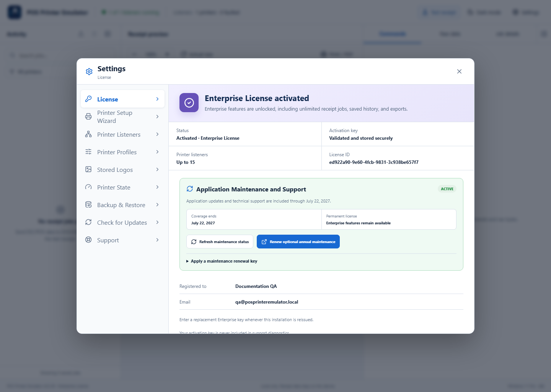Screen dimensions: 551x392
Task: Select Printer Profiles in sidebar
Action: [x=122, y=152]
